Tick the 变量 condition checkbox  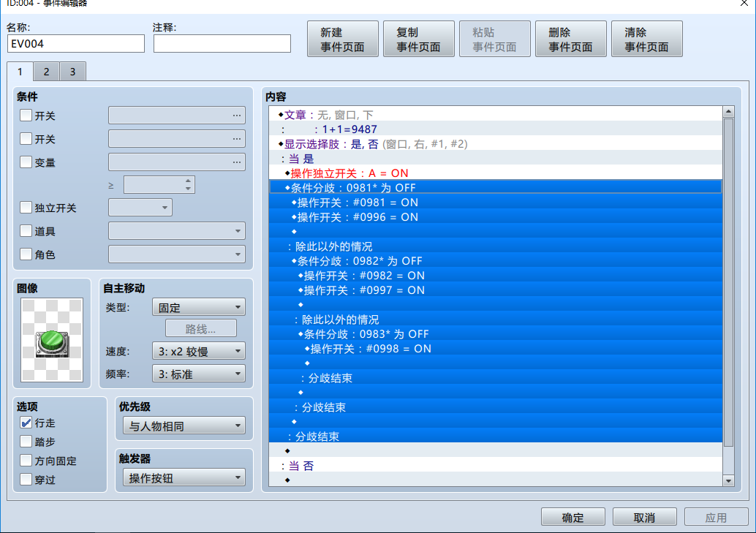(x=26, y=162)
